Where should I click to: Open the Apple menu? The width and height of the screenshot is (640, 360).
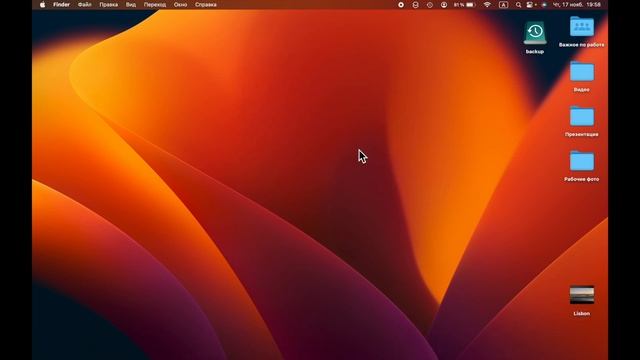pos(42,5)
